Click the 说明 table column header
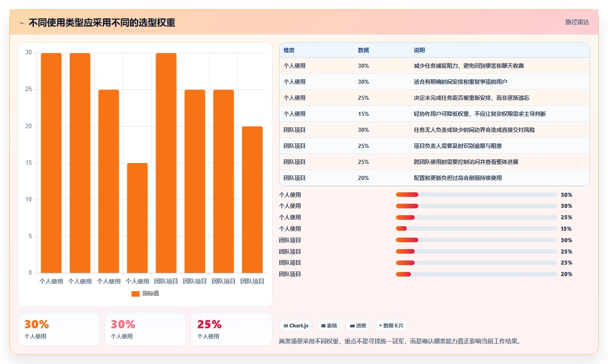608x364 pixels. click(419, 50)
